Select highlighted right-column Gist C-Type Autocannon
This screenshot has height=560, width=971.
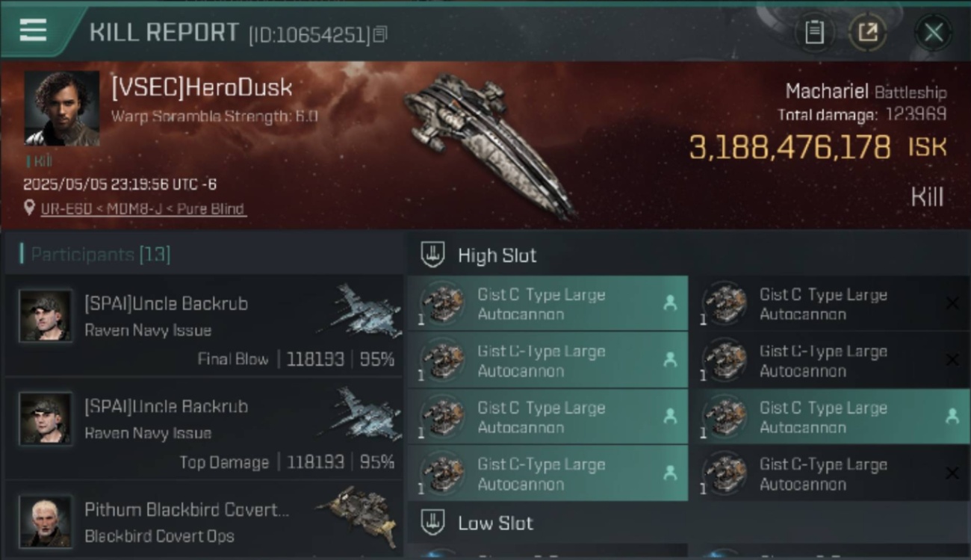pos(830,417)
